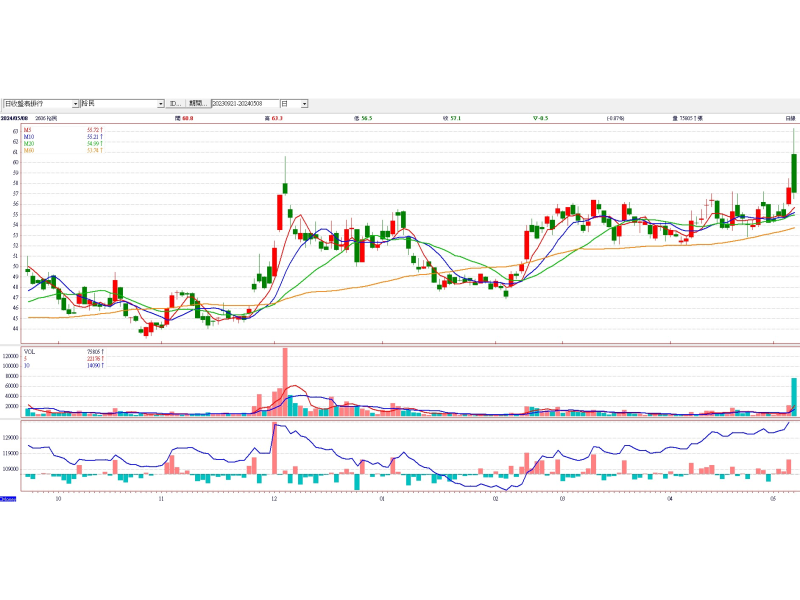Click the ID... button
This screenshot has width=800, height=600.
point(175,103)
